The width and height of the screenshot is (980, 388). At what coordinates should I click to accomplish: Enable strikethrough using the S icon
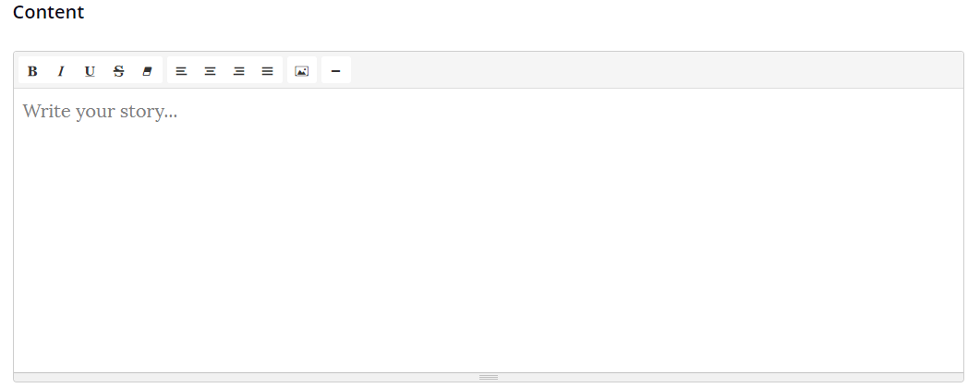click(119, 71)
